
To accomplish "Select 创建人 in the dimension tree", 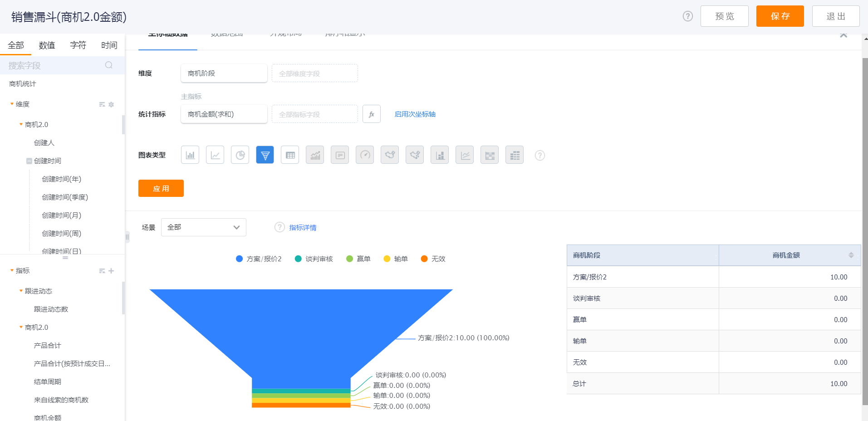I will coord(44,143).
